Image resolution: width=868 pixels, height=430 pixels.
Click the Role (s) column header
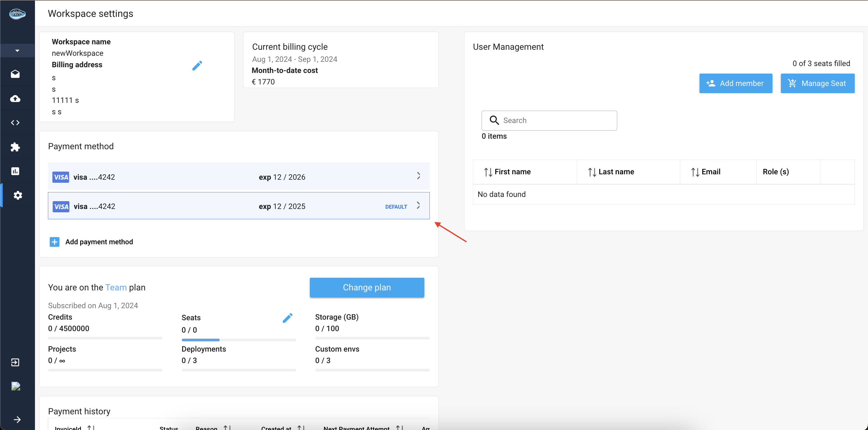click(776, 172)
